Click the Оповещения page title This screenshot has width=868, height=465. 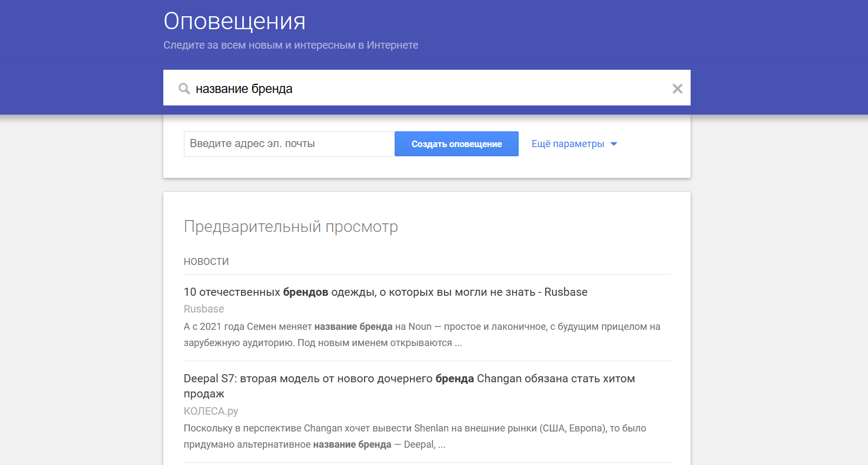[x=235, y=21]
